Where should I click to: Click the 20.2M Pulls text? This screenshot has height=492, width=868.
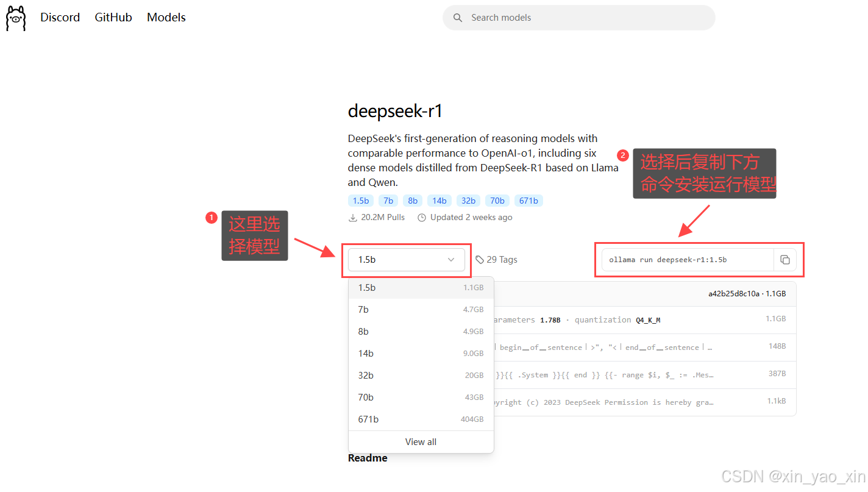point(382,218)
